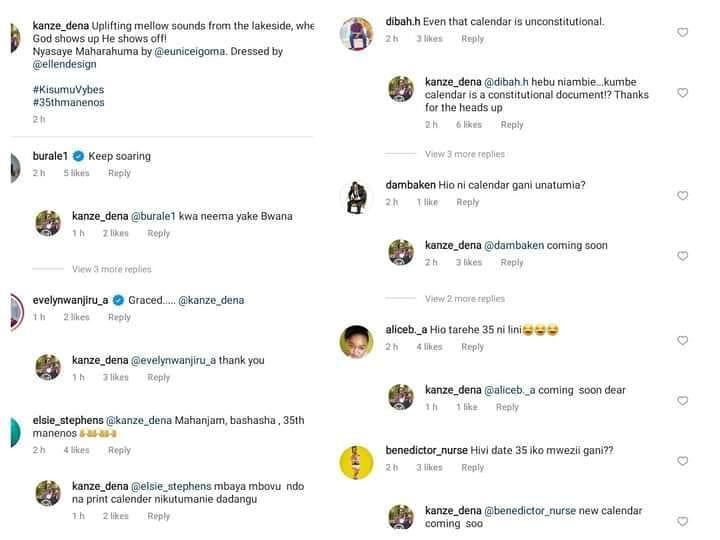Screen dimensions: 720x540
Task: Toggle like on aliceb._a's comment
Action: [683, 341]
